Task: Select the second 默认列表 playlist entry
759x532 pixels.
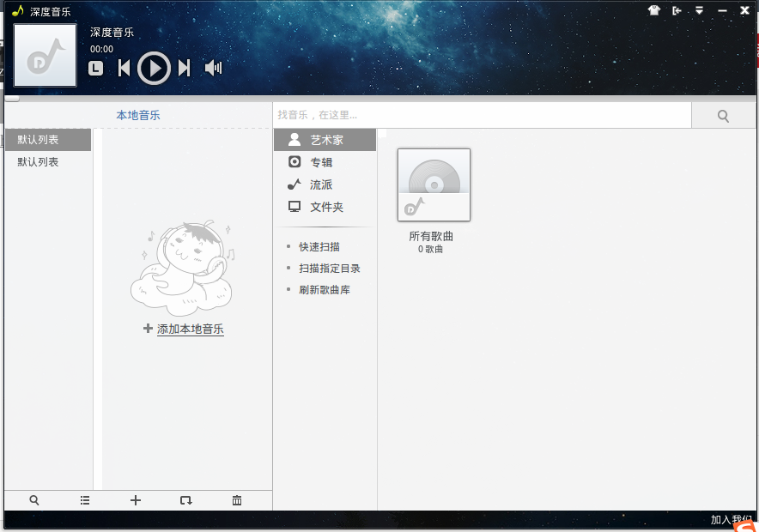Action: (48, 162)
